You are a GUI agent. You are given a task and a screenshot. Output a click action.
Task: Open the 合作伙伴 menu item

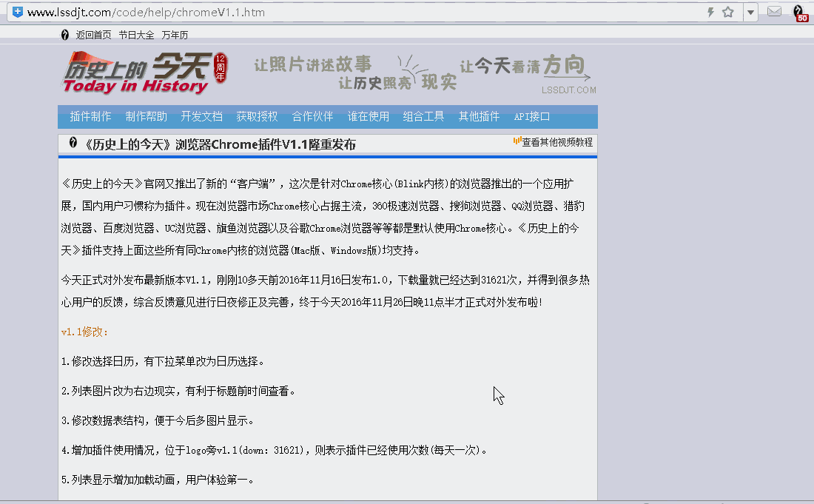[x=312, y=116]
